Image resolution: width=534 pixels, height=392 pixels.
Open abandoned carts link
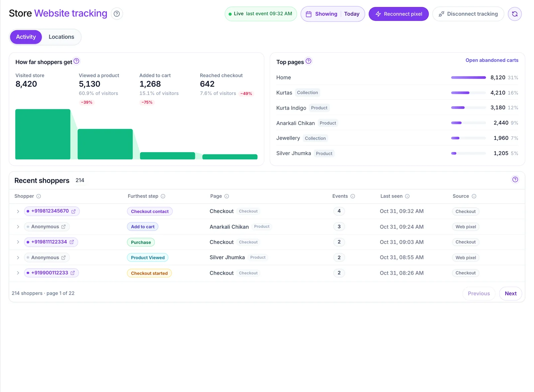pos(492,60)
